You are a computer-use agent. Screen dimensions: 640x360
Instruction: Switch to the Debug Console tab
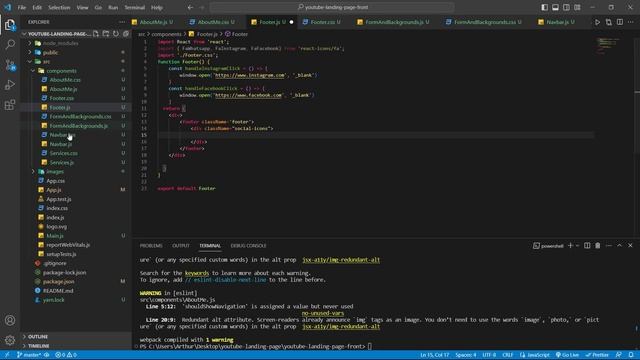click(x=249, y=246)
